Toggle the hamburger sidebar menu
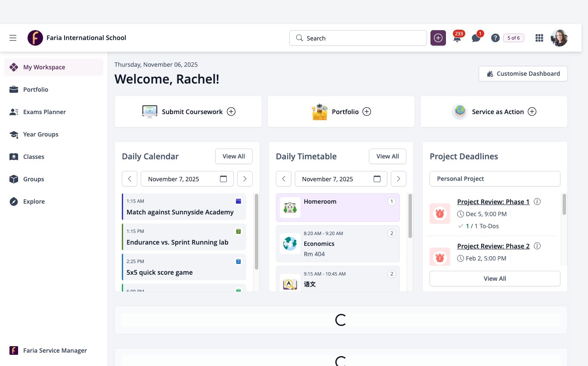 point(13,38)
